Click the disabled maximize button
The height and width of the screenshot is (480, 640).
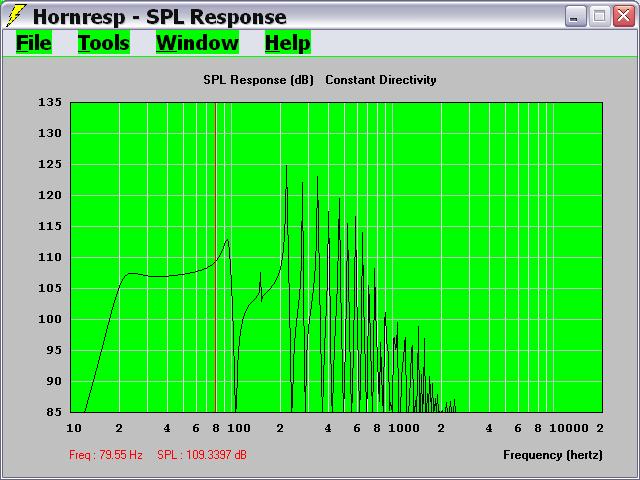pos(599,17)
